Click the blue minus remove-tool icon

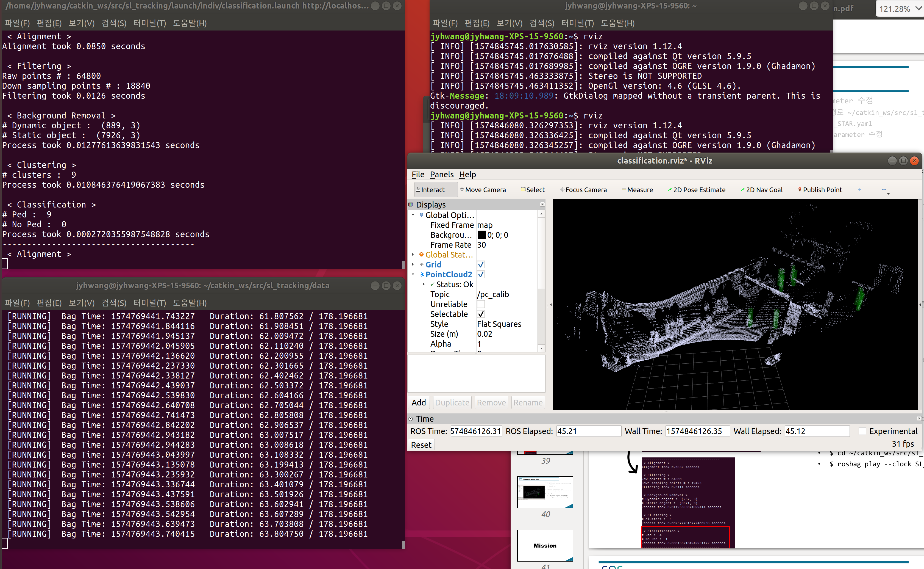click(x=884, y=190)
